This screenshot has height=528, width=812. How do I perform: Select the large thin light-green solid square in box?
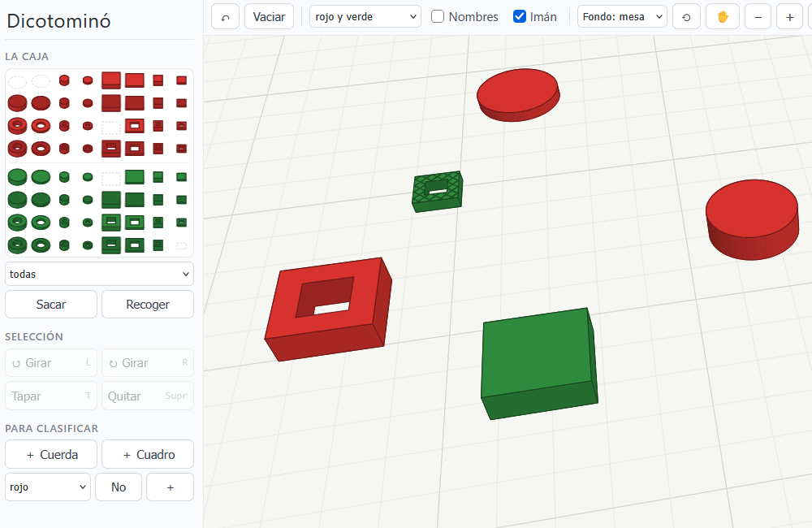point(135,177)
